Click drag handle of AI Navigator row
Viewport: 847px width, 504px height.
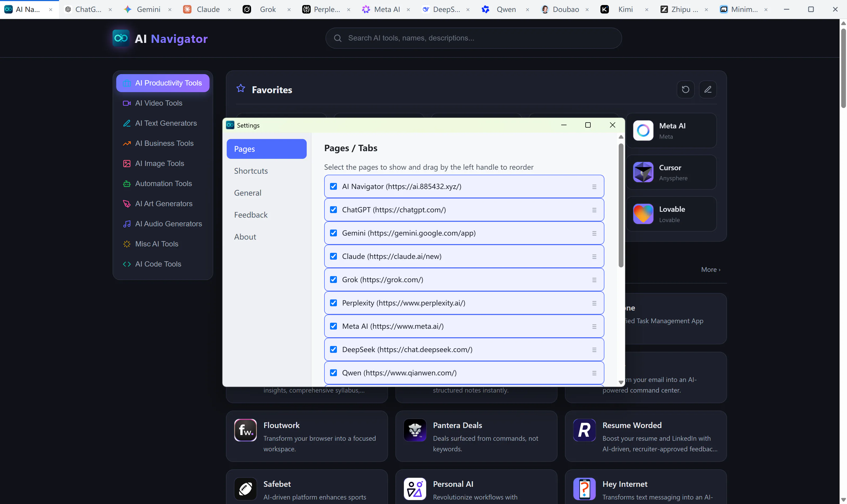click(x=594, y=187)
